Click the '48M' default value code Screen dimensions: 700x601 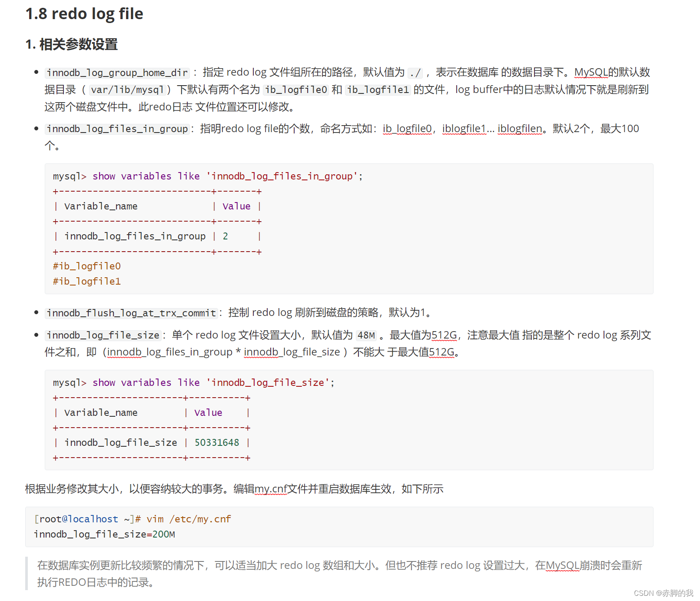pyautogui.click(x=366, y=335)
